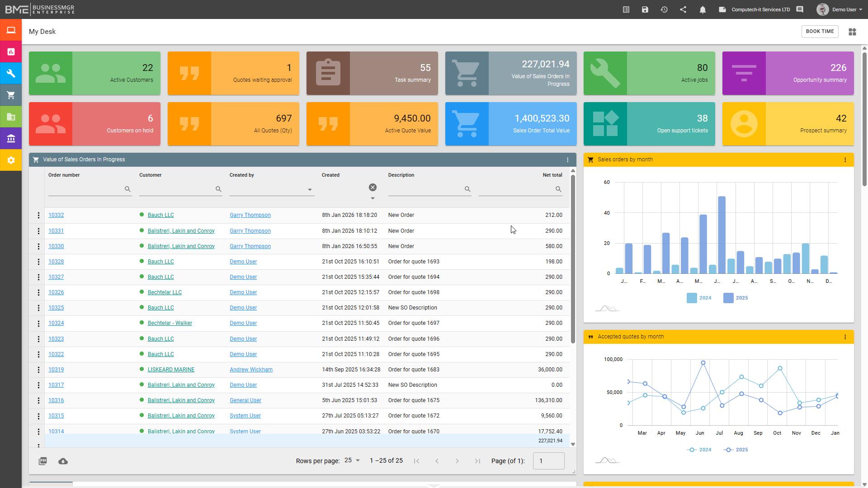Click the share icon in top bar
868x488 pixels.
[x=683, y=9]
